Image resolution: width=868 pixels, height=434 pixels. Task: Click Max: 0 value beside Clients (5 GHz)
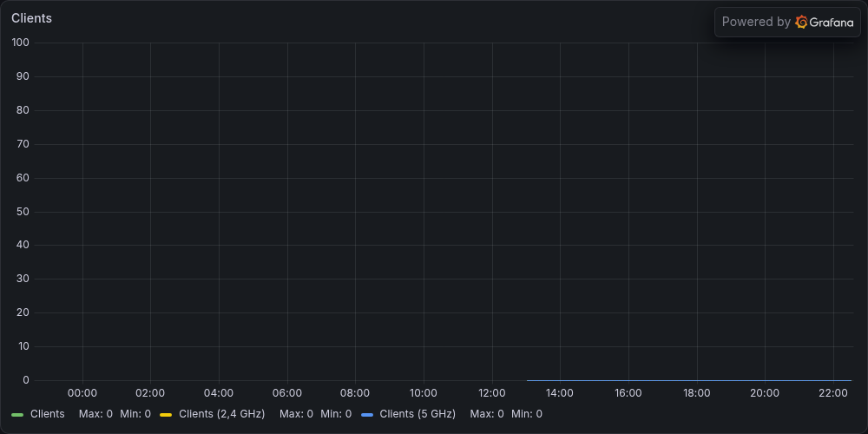(487, 414)
